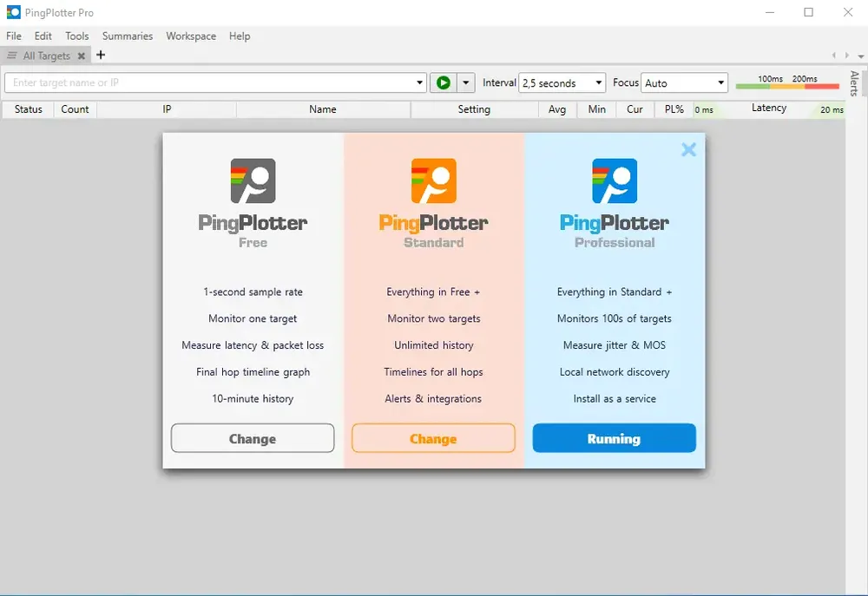
Task: Sort by the Count column header
Action: pos(75,109)
